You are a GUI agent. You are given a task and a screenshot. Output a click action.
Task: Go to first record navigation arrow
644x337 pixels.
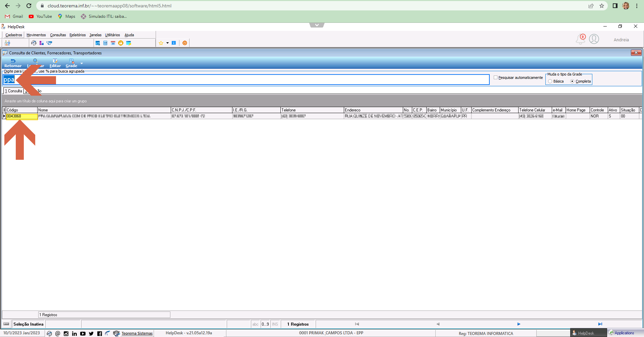pos(357,324)
